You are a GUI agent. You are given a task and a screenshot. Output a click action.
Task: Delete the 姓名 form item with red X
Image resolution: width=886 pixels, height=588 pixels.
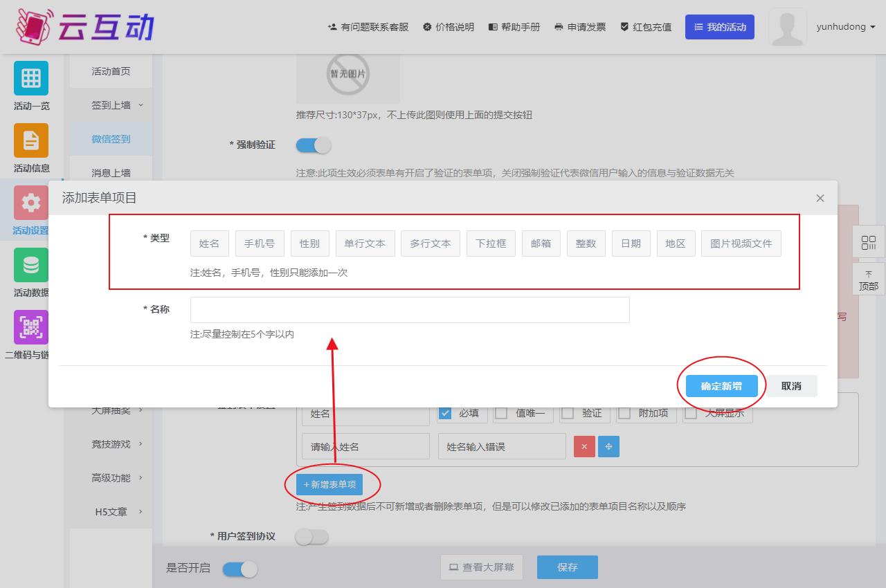[x=584, y=447]
